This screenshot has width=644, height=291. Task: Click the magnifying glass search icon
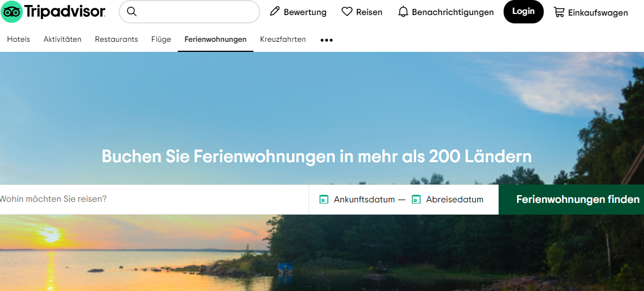(x=131, y=12)
